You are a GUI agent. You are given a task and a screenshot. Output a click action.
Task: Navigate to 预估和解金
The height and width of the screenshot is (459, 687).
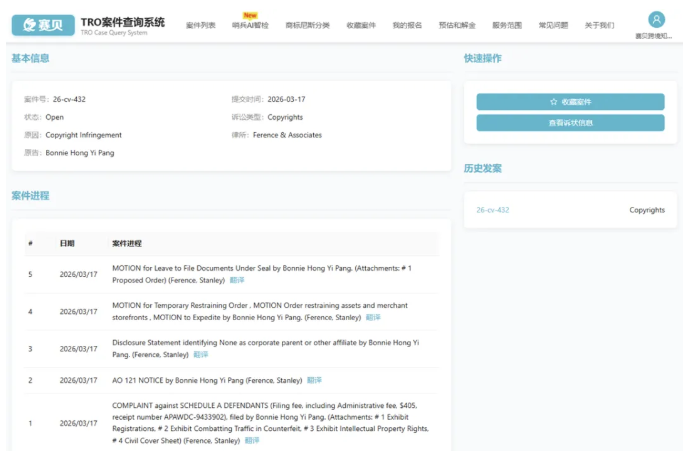[456, 25]
